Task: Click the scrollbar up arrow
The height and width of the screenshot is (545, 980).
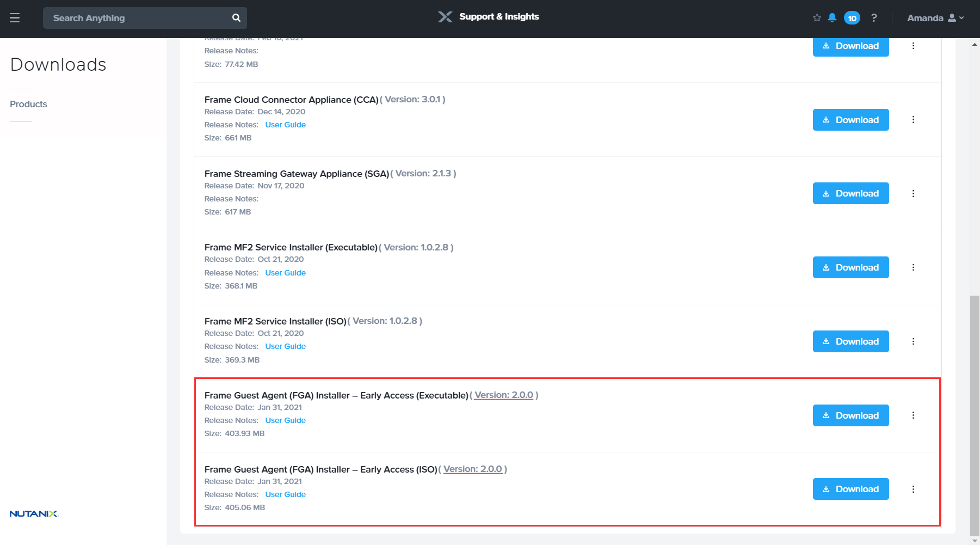Action: pos(975,44)
